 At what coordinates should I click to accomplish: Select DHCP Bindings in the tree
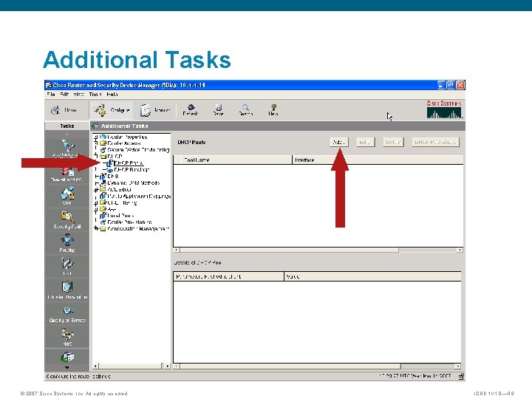coord(132,170)
